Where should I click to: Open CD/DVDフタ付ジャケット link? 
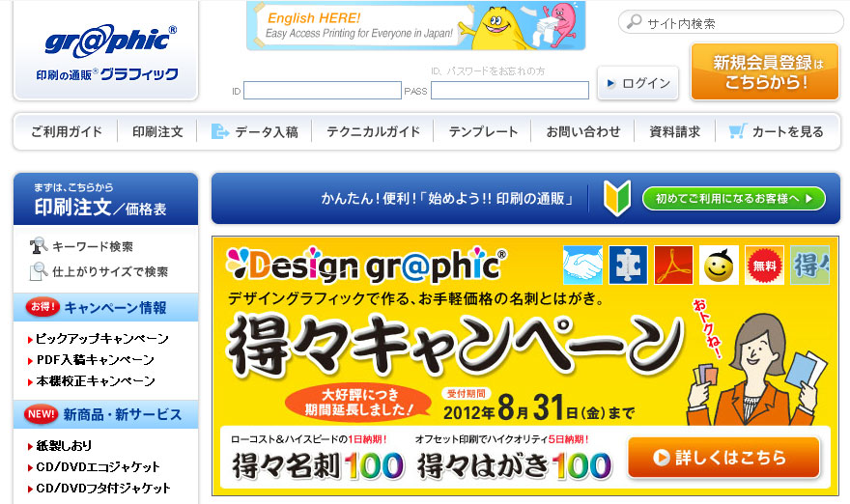click(x=103, y=489)
